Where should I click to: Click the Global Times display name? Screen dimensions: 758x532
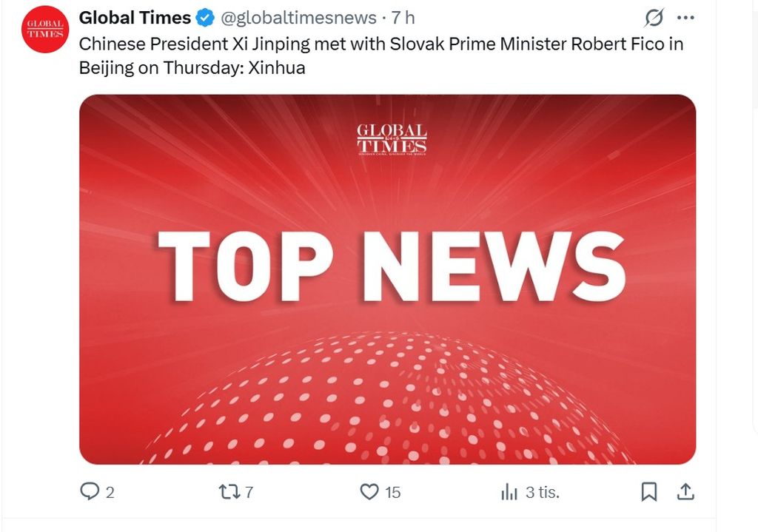pyautogui.click(x=135, y=18)
